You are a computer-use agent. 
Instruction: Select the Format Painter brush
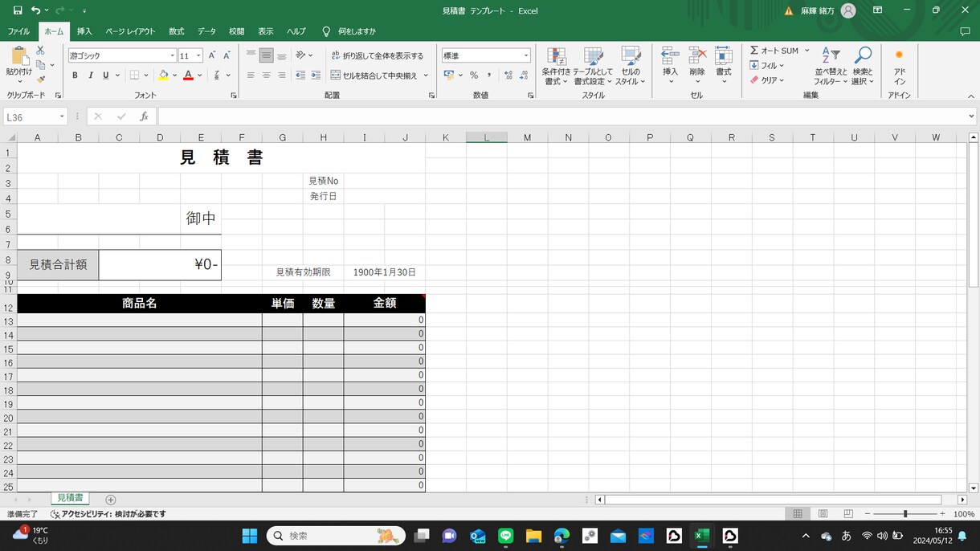pyautogui.click(x=40, y=79)
